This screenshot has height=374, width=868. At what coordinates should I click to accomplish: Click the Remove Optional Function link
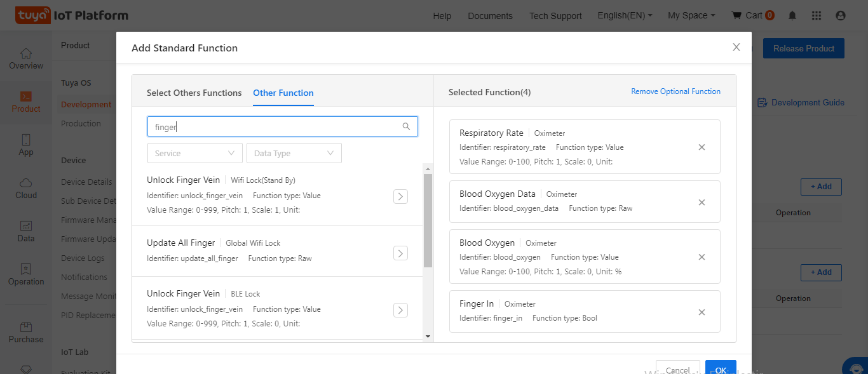[675, 91]
